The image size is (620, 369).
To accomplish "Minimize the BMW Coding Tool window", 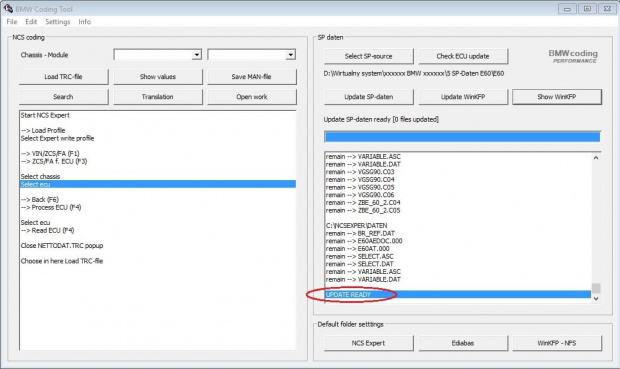I will pos(567,9).
